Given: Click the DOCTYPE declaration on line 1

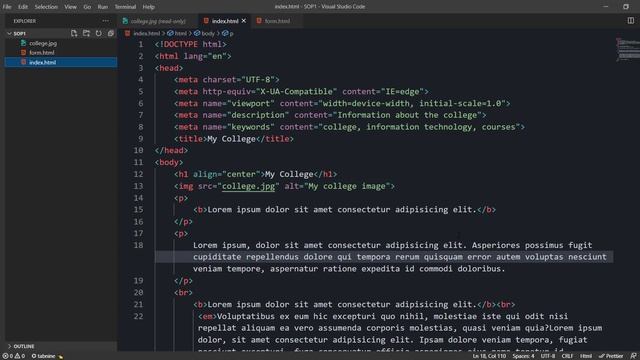Looking at the screenshot, I should 191,44.
